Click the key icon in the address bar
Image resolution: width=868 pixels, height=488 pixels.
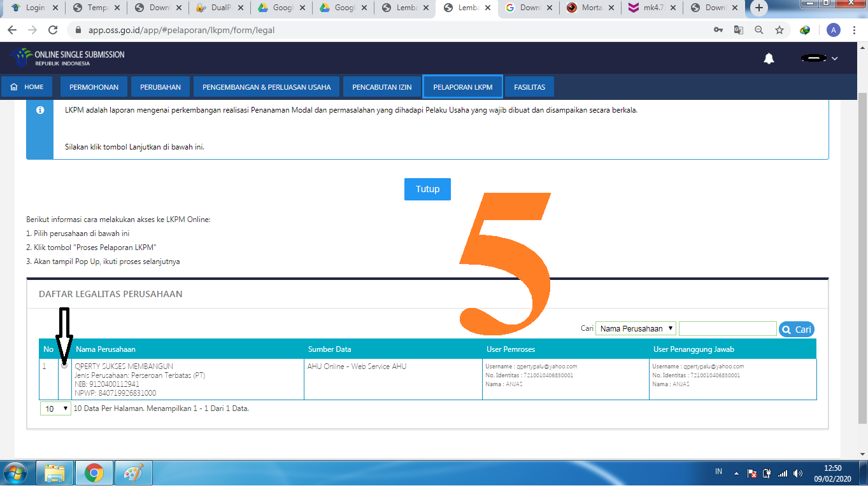pos(718,29)
